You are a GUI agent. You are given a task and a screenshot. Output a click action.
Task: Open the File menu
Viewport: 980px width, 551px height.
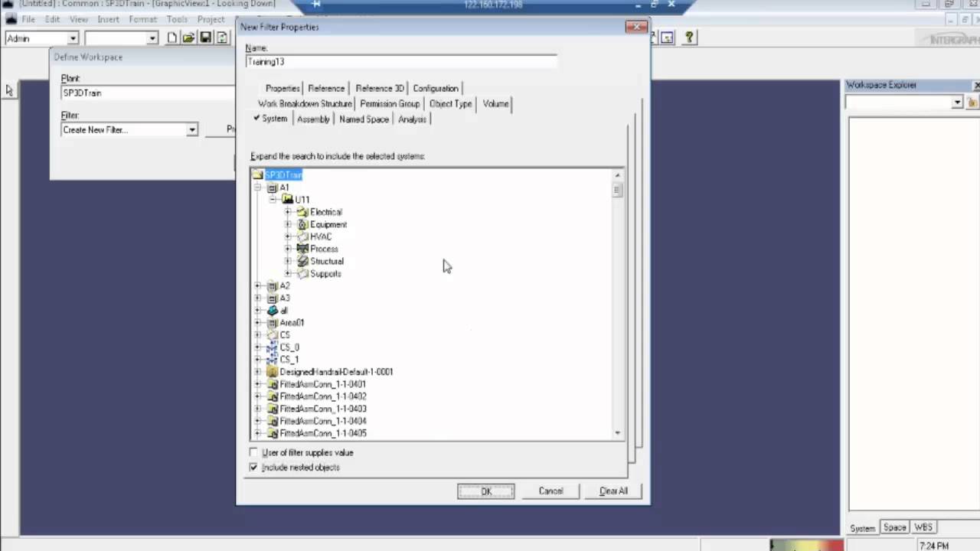[28, 19]
